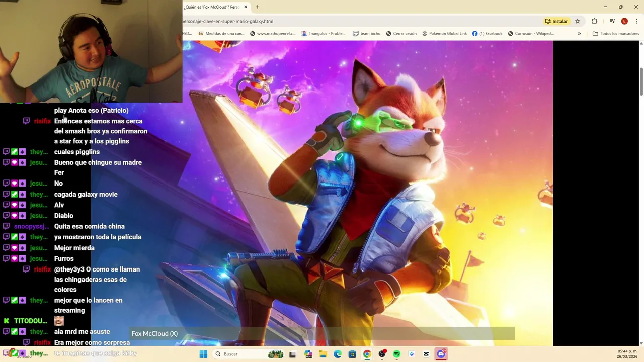Open Microsoft Store from the taskbar
Screen dimensions: 644x362
(x=352, y=354)
